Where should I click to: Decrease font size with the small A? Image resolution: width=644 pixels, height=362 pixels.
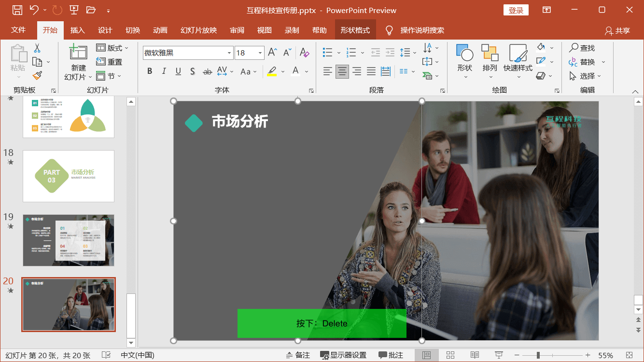tap(287, 53)
